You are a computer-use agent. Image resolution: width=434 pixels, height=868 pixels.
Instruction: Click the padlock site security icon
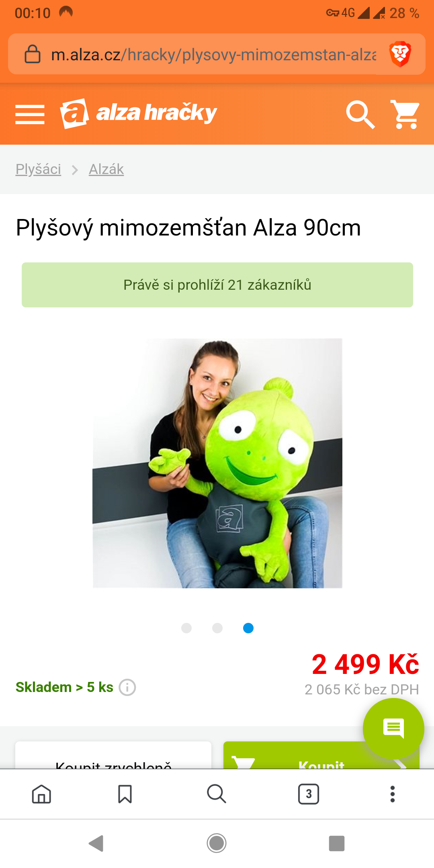(x=33, y=54)
